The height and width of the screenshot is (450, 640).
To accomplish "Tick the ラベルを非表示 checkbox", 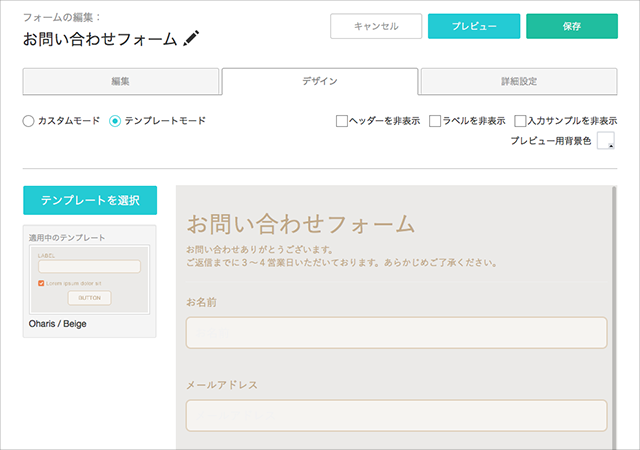I will coord(435,121).
